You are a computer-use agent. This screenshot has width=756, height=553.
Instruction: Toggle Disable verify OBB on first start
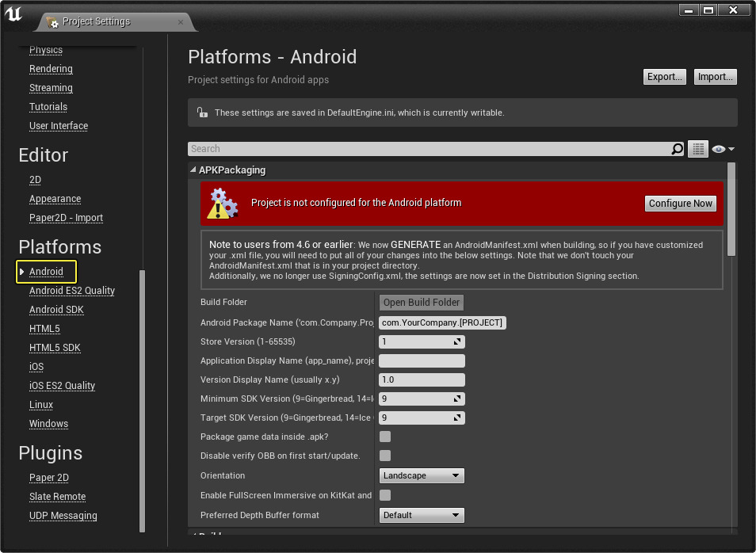(384, 456)
